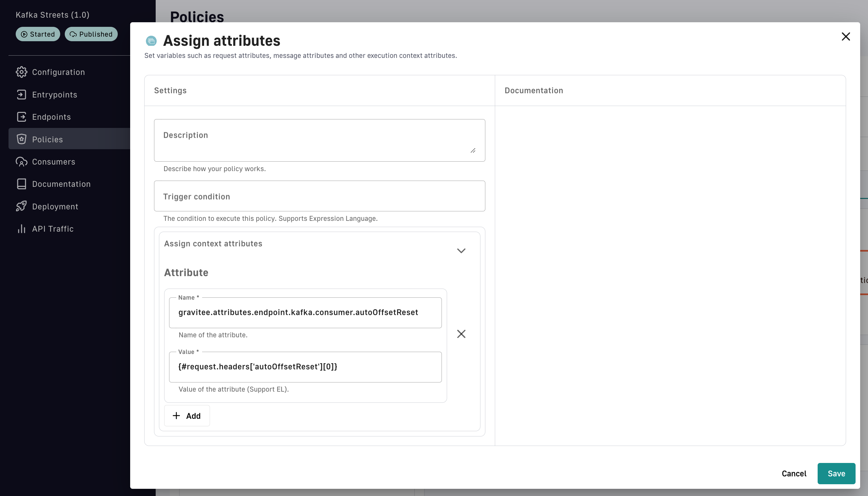Cancel the attribute changes
Screen dimensions: 868x496
point(794,473)
